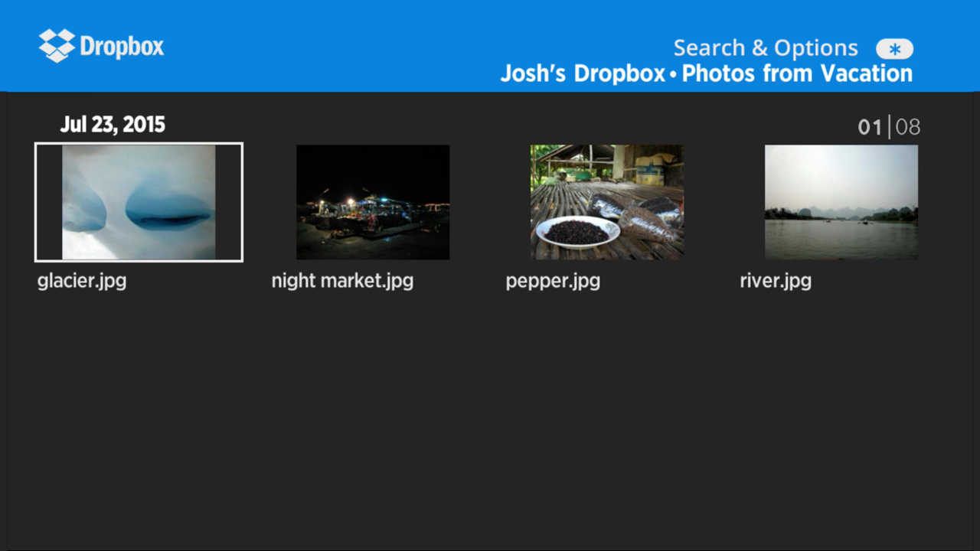Viewport: 980px width, 551px height.
Task: View the river photo thumbnail
Action: pyautogui.click(x=841, y=202)
